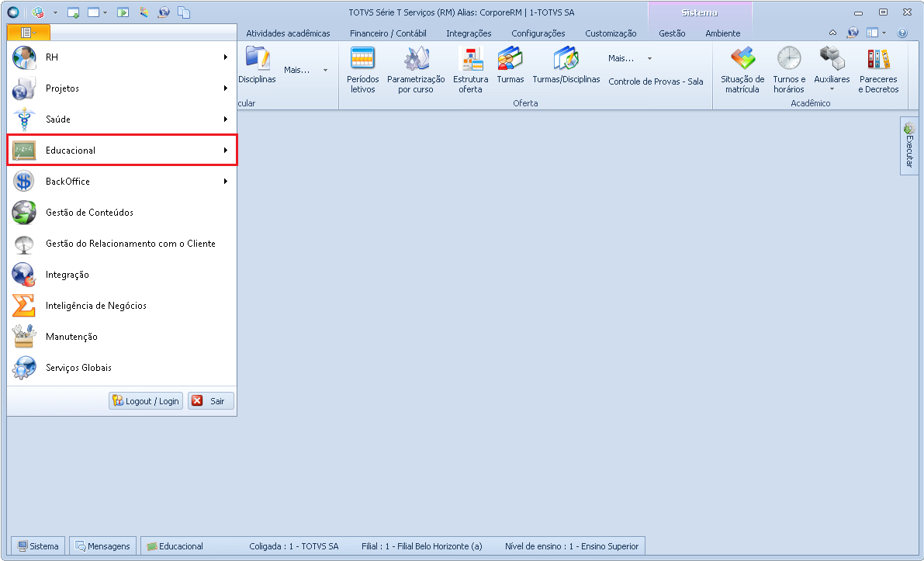Open Turnos e horários clock icon
The height and width of the screenshot is (561, 924).
click(789, 58)
